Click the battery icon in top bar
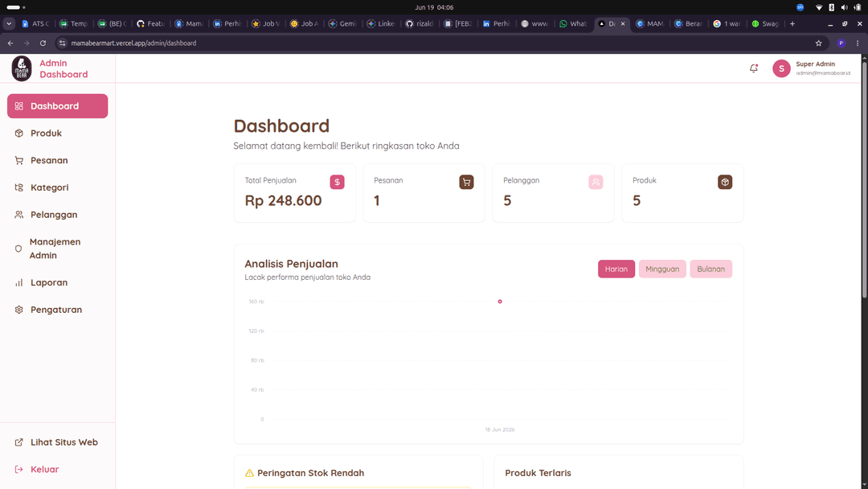Image resolution: width=868 pixels, height=489 pixels. pos(858,7)
